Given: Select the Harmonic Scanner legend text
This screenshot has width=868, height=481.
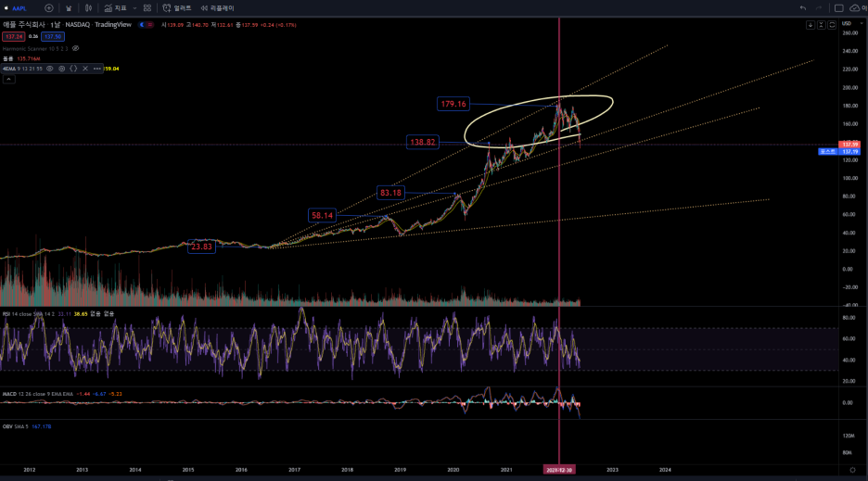Looking at the screenshot, I should tap(35, 49).
